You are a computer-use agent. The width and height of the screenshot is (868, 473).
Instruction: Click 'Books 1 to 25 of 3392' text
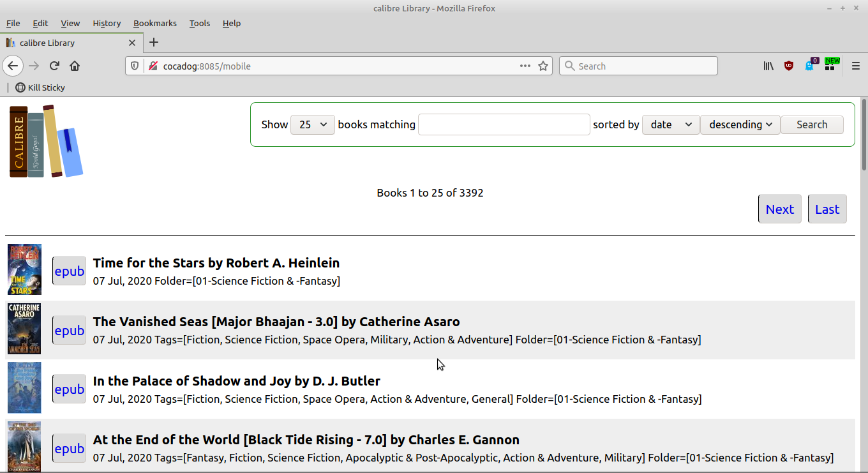(430, 193)
